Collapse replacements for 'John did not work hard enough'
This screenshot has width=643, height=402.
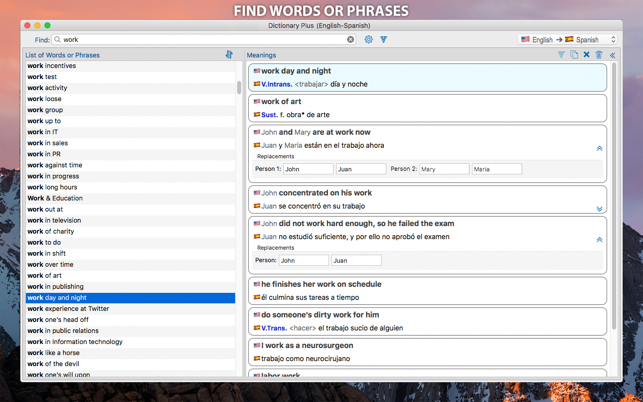pos(599,240)
